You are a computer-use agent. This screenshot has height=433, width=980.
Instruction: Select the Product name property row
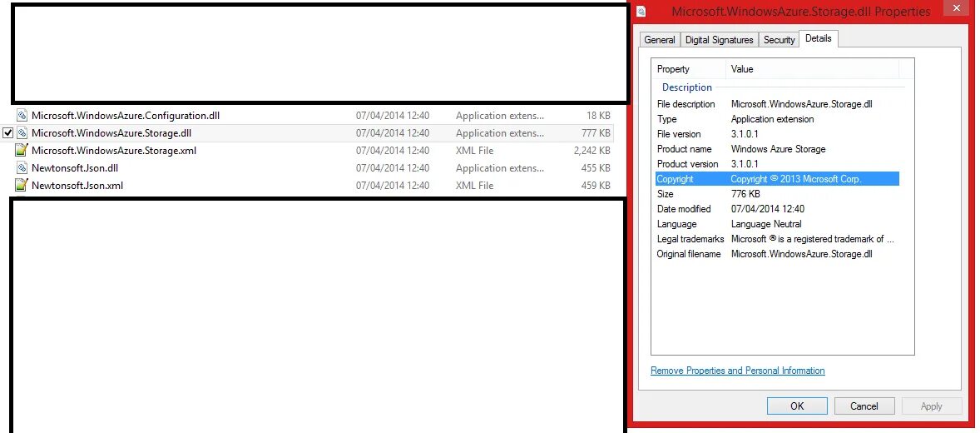(x=777, y=149)
